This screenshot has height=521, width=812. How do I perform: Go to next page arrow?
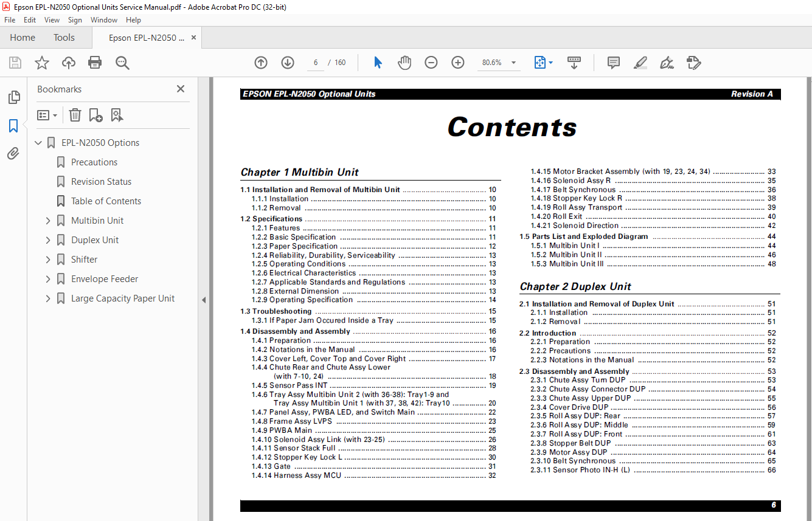[288, 63]
